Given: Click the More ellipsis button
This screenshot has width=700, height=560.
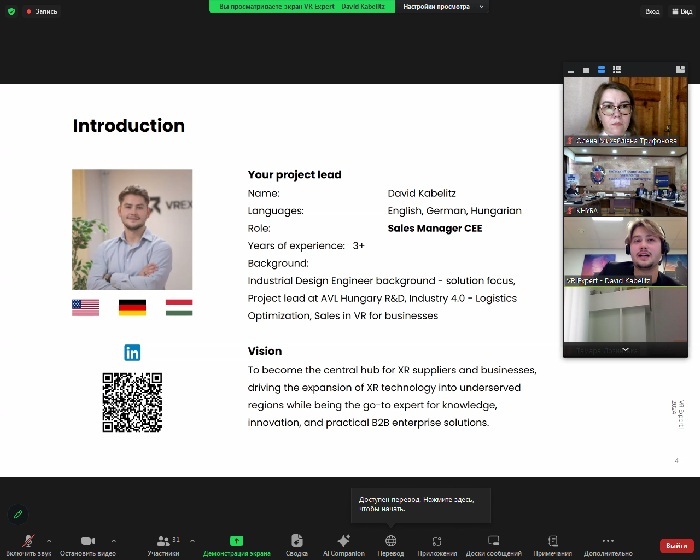Looking at the screenshot, I should [x=608, y=540].
